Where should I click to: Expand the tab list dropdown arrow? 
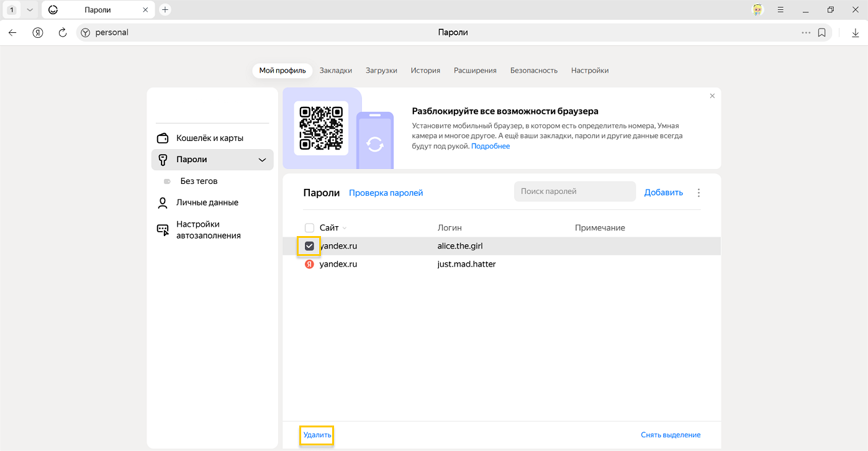click(x=29, y=10)
